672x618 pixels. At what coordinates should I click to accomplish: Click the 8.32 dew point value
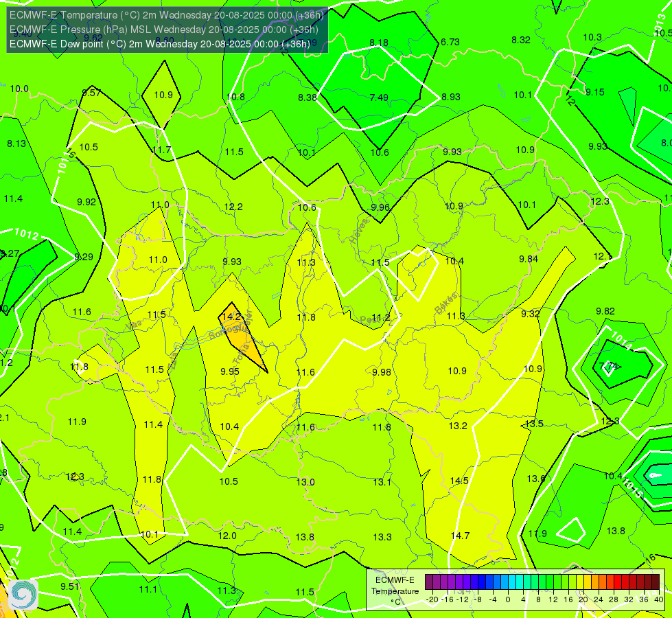(x=521, y=40)
